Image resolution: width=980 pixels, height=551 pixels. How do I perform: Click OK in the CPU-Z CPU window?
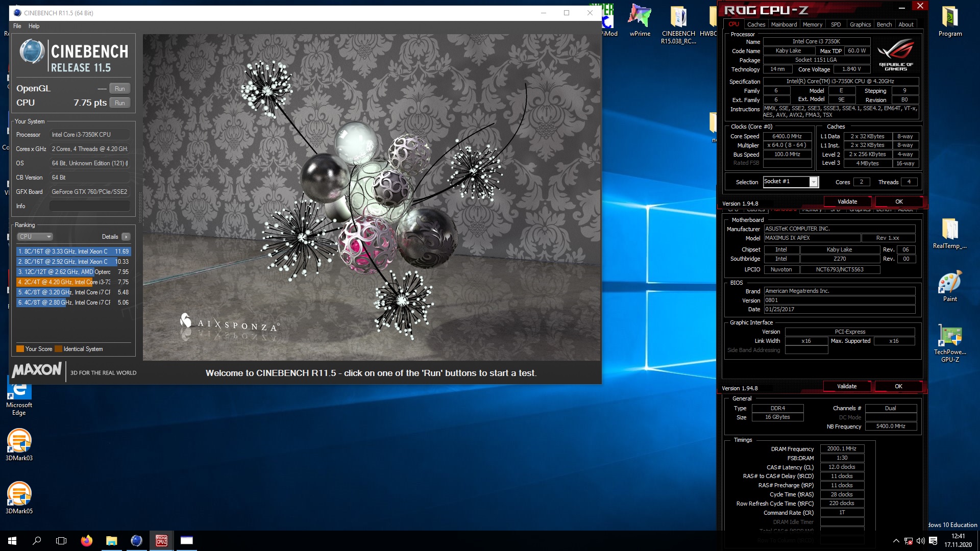899,202
